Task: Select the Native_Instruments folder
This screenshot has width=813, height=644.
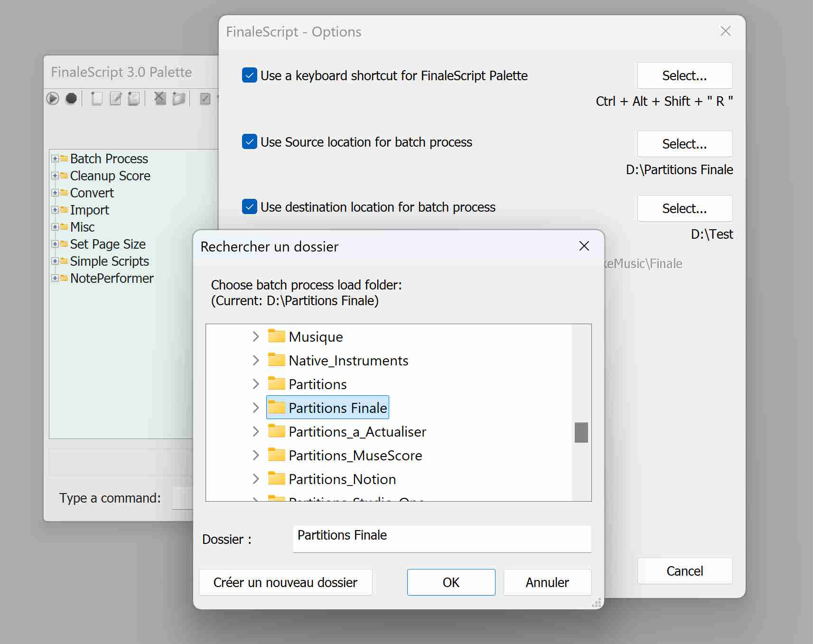Action: pyautogui.click(x=348, y=361)
